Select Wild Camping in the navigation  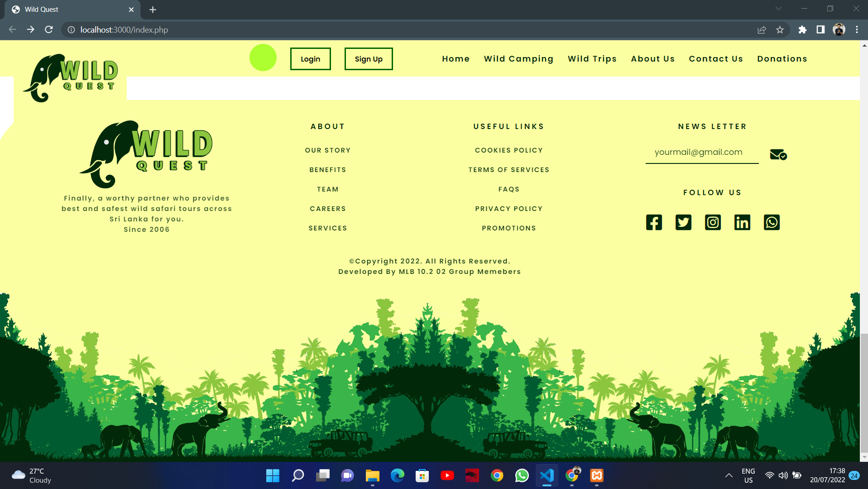click(x=518, y=58)
